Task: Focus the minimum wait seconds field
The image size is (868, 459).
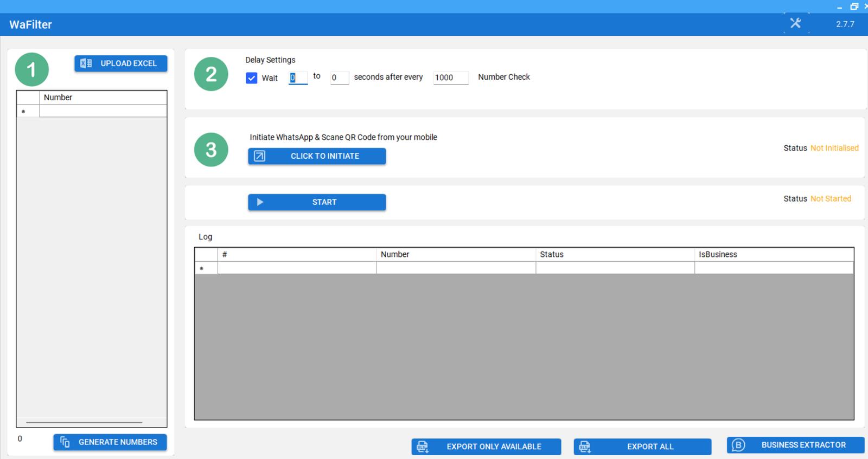Action: tap(298, 77)
